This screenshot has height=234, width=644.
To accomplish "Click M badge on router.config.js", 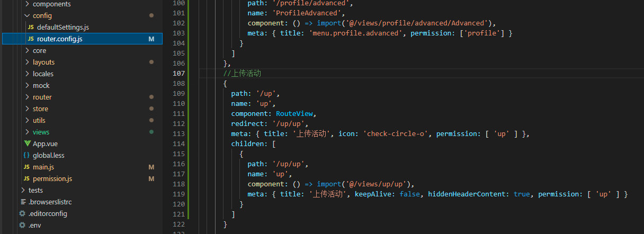I will (x=151, y=39).
